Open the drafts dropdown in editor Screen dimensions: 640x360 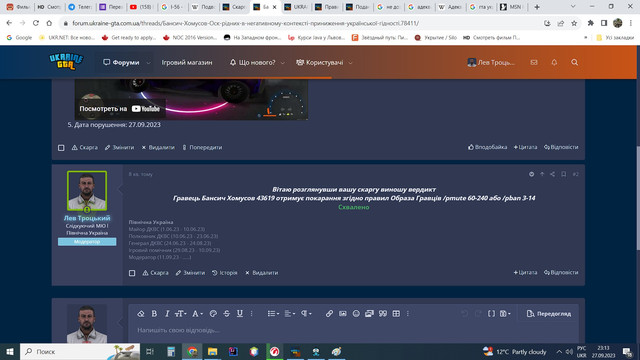[x=505, y=313]
